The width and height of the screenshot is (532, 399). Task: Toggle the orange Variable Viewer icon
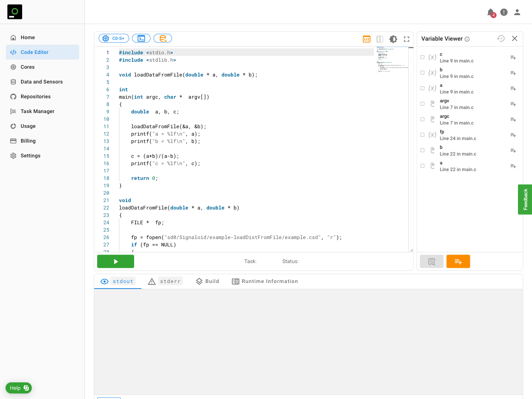tap(366, 39)
